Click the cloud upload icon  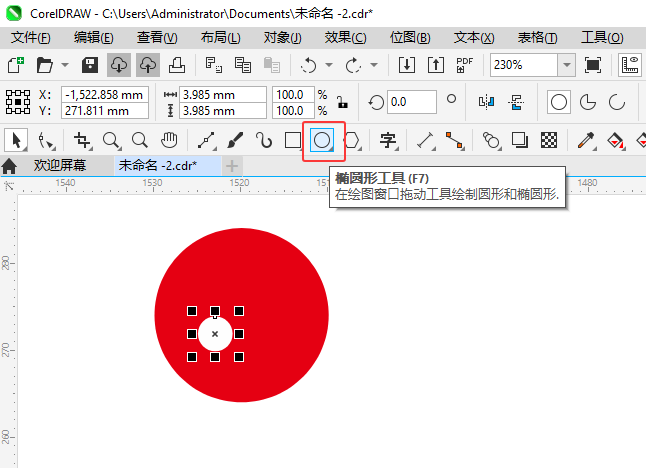pos(148,65)
